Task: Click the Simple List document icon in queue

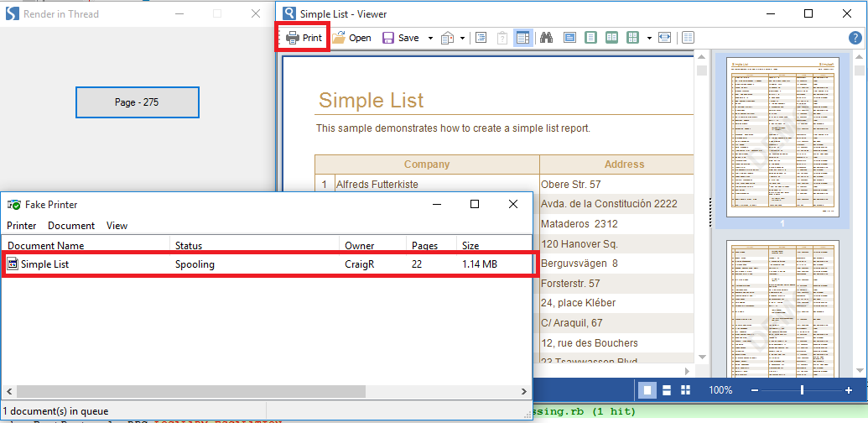Action: tap(13, 264)
